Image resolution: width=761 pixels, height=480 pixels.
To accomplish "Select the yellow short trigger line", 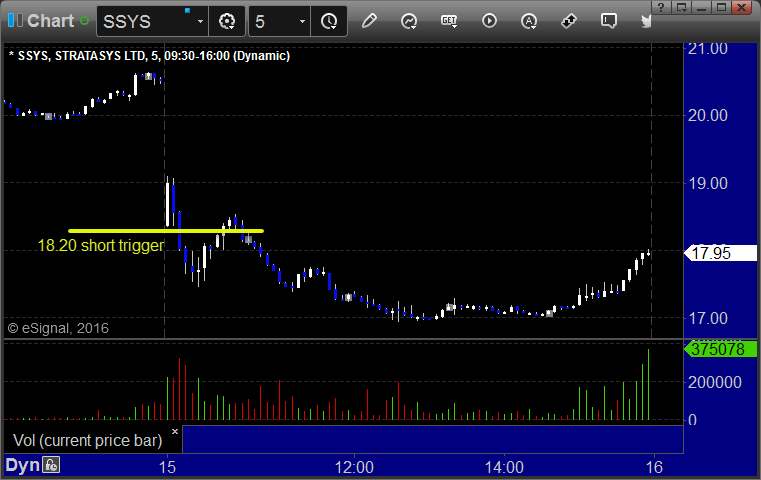I will 166,231.
